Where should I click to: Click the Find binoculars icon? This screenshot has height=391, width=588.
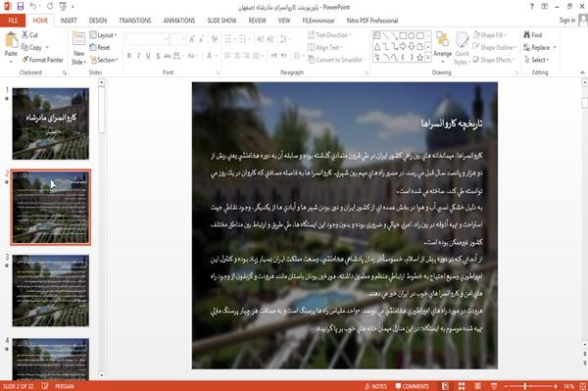[x=527, y=35]
